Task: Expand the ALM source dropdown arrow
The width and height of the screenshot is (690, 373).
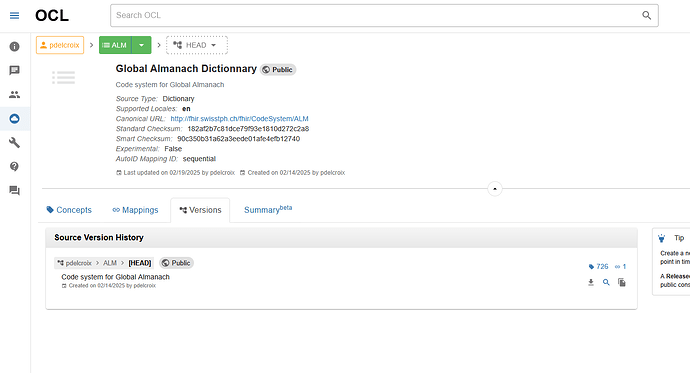Action: coord(141,45)
